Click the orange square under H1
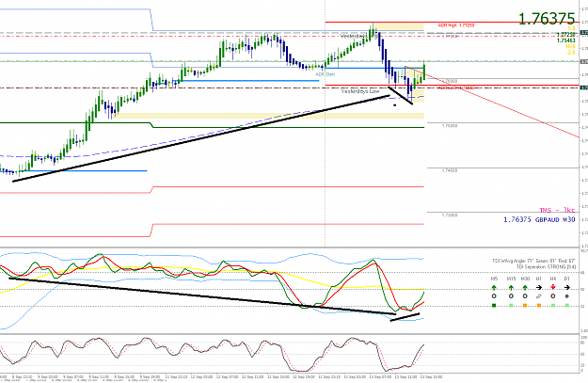The image size is (588, 383). point(539,306)
